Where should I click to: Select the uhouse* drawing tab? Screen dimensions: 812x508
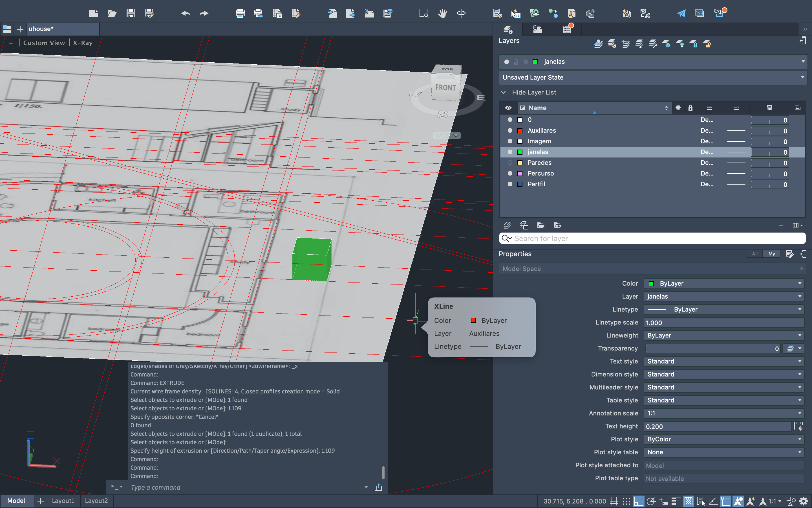63,29
